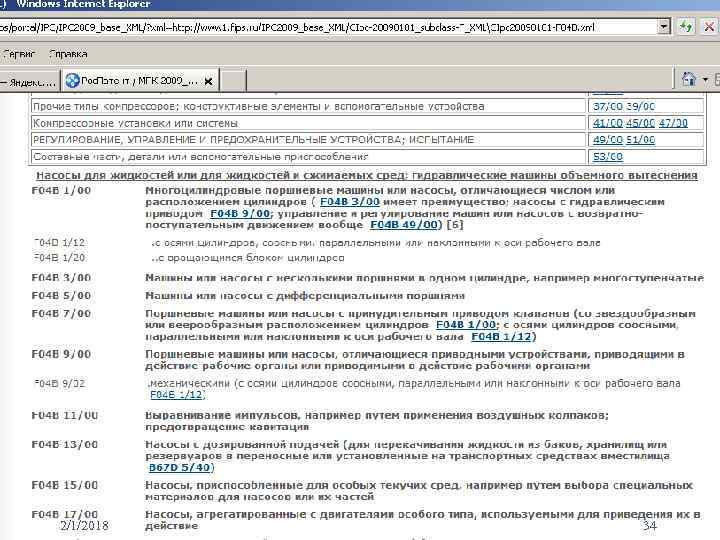Click row 'Составные части, детали'
720x540 pixels.
tap(308, 157)
